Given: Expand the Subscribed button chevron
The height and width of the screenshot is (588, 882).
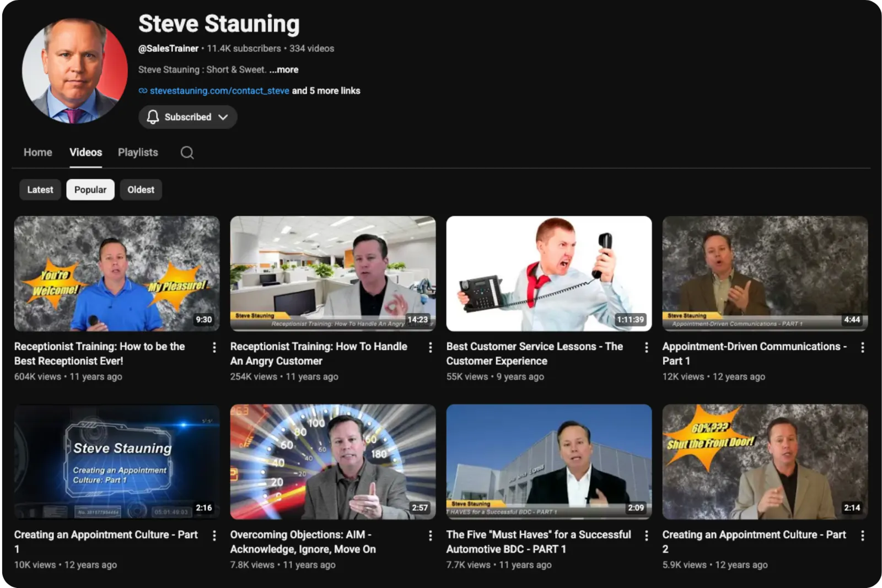Looking at the screenshot, I should pos(223,117).
